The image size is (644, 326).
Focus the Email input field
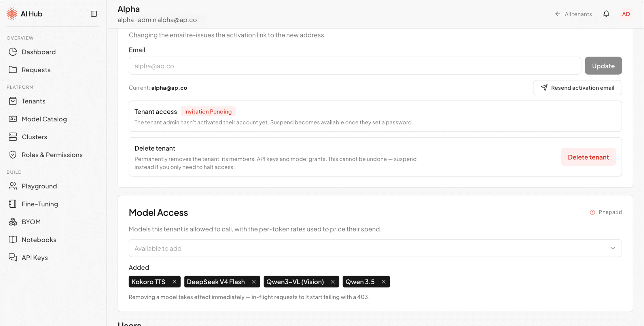(x=355, y=66)
